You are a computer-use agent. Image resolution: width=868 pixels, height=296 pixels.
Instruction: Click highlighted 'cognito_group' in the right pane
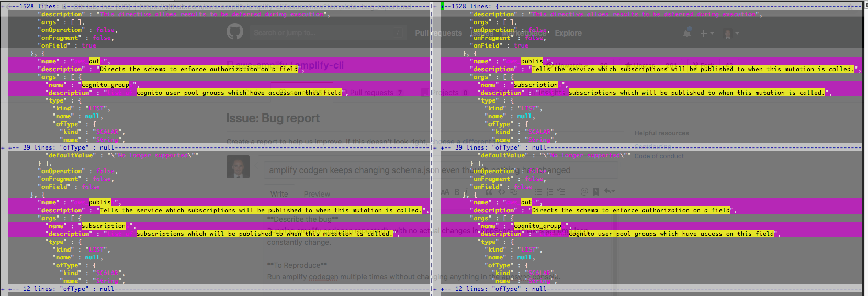coord(537,226)
